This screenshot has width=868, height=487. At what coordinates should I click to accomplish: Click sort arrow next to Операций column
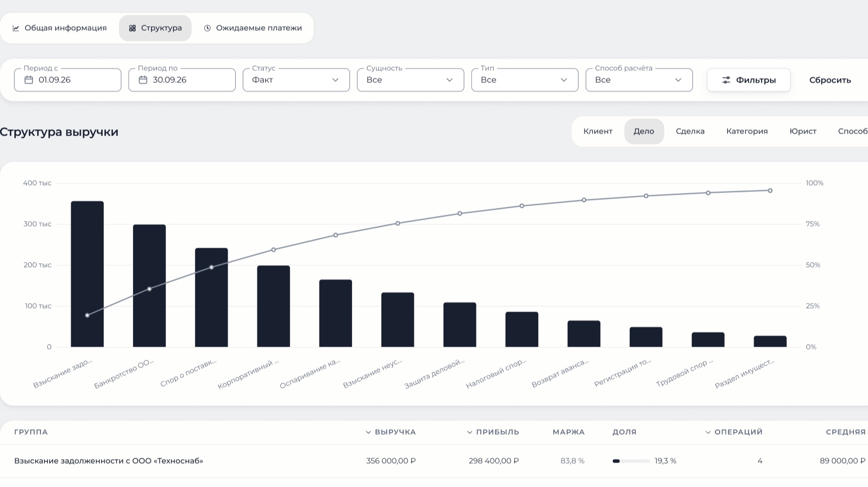708,432
